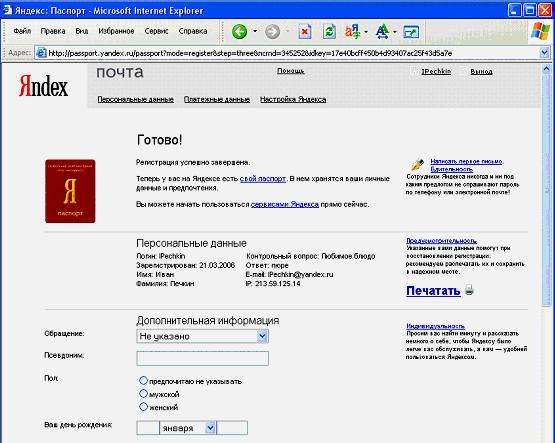Open the Обращение dropdown showing Не указано

point(202,336)
